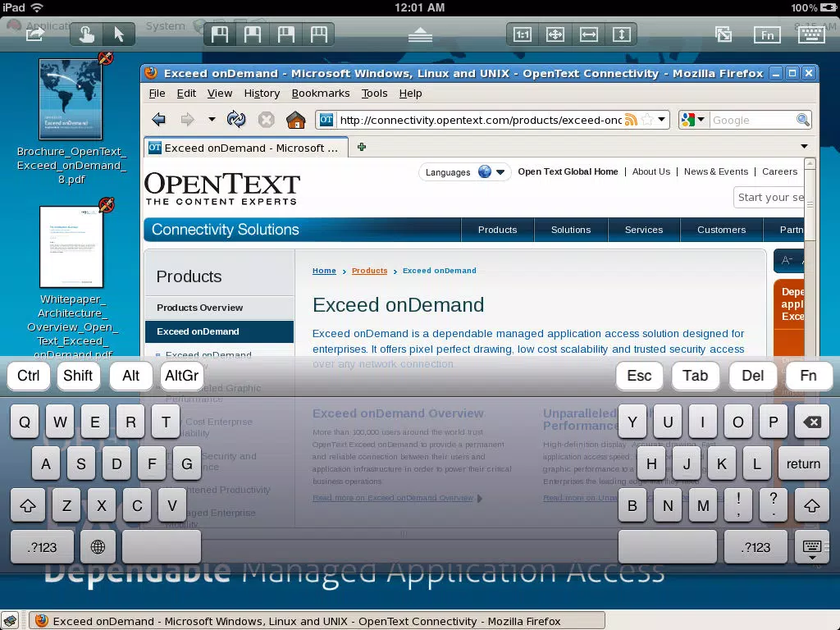Open the 1:1 actual size view
Viewport: 840px width, 630px height.
523,34
